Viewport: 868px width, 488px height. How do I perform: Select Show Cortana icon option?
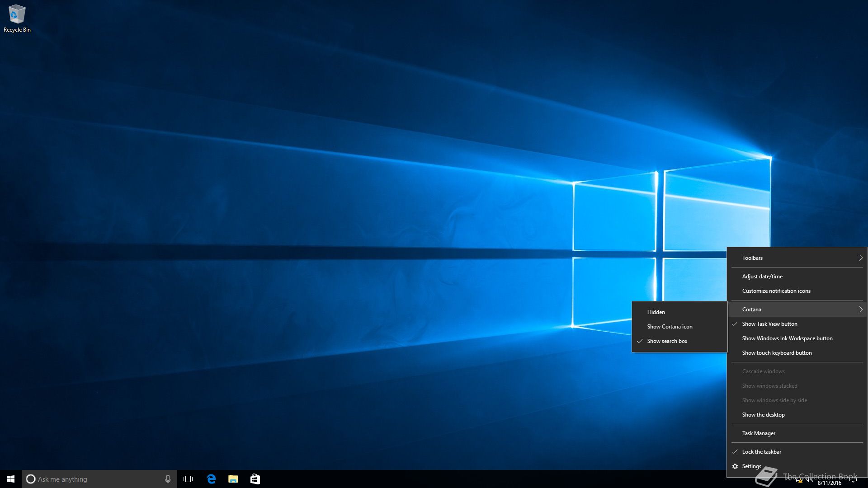679,327
